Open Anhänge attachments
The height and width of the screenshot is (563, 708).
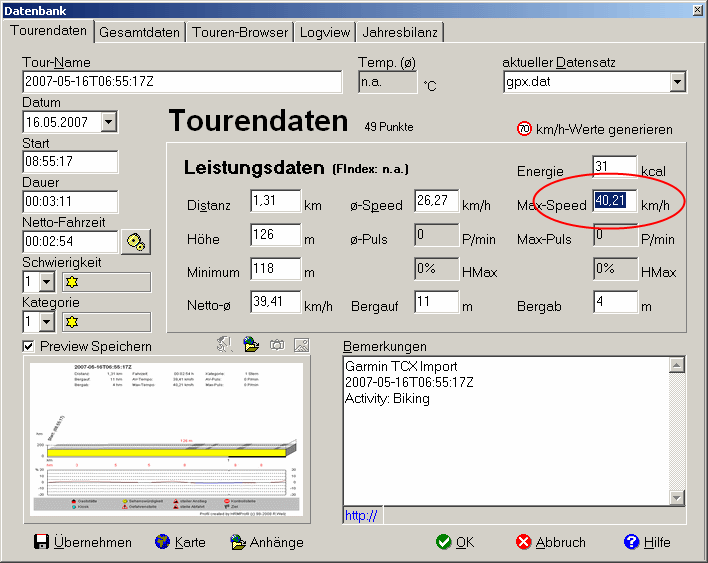pos(266,542)
